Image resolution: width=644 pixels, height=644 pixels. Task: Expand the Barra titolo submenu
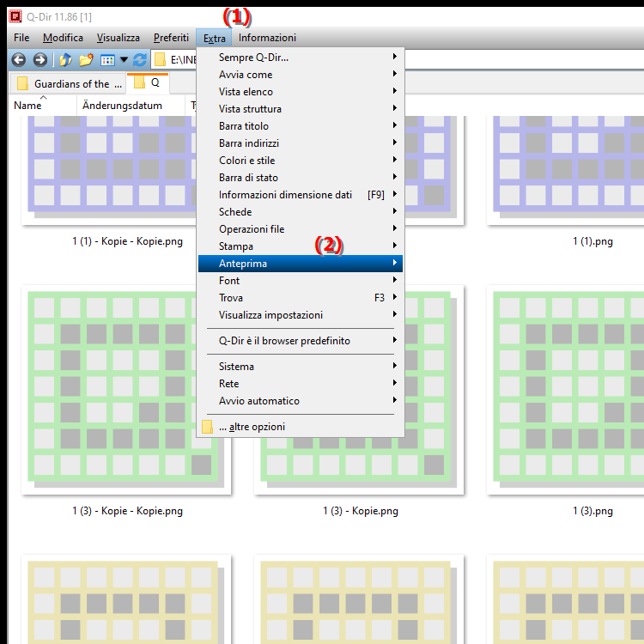click(301, 126)
